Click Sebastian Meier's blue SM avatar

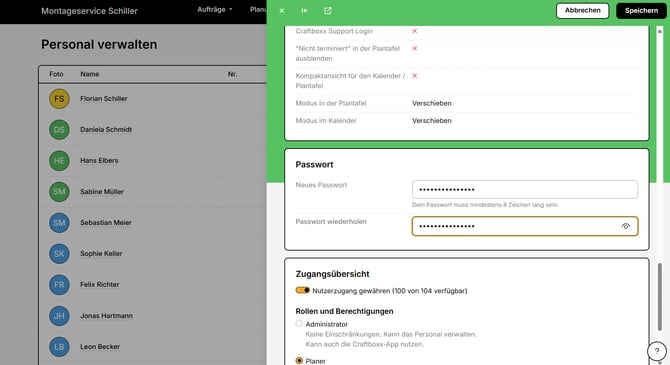59,223
